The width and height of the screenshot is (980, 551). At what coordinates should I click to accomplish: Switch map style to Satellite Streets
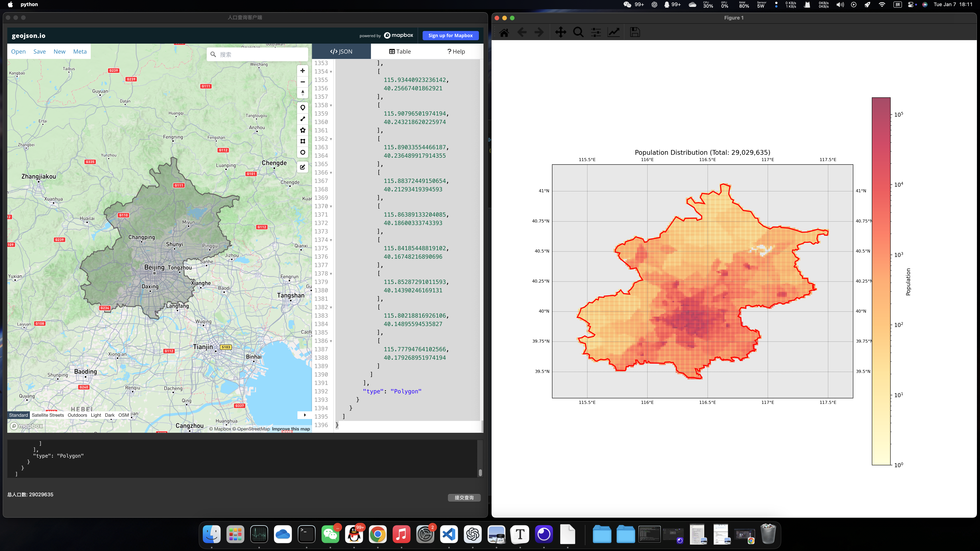(47, 415)
